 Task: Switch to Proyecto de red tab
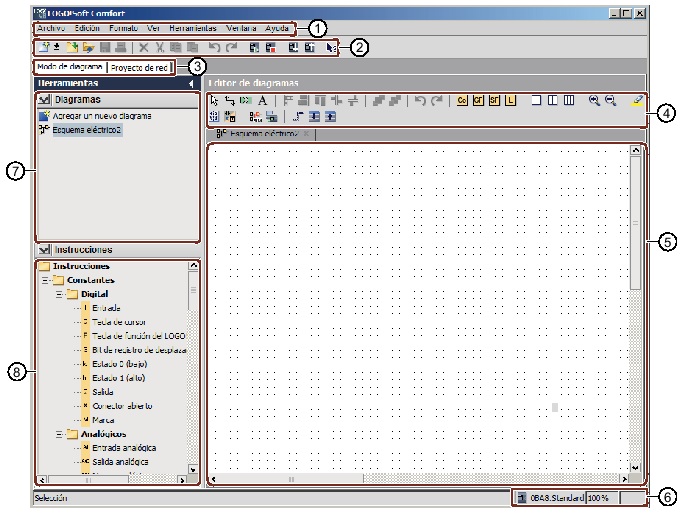(139, 68)
